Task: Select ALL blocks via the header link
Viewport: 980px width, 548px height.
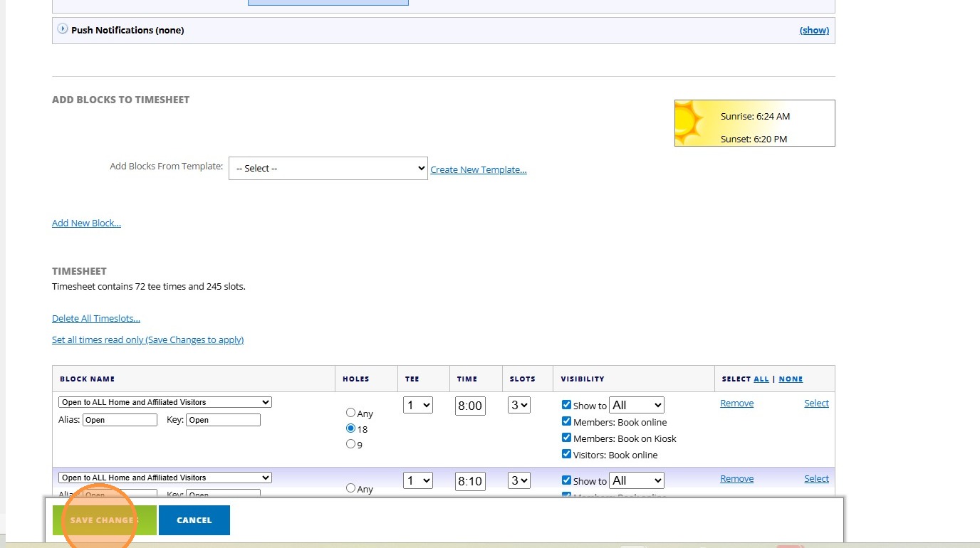Action: coord(761,379)
